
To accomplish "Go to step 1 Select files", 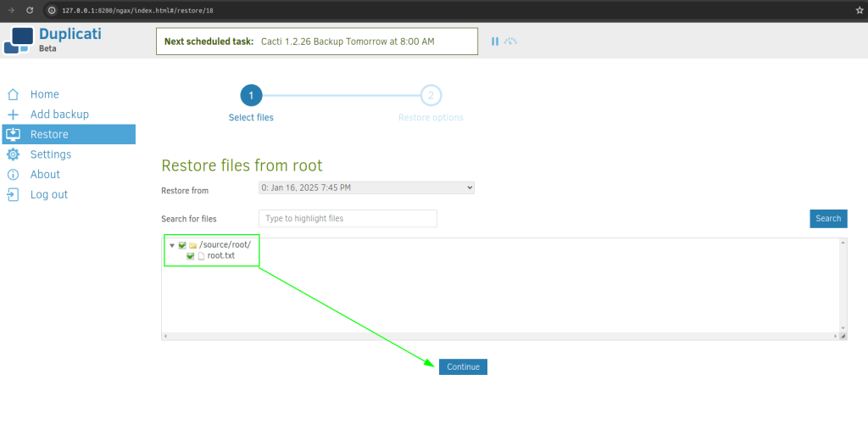I will (251, 96).
